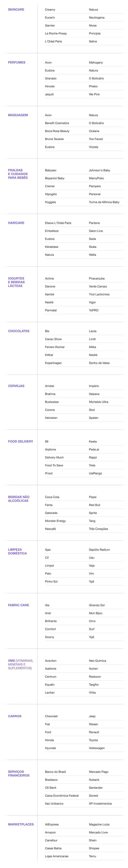Click Mercado Livre in marketplaces

tap(98, 832)
